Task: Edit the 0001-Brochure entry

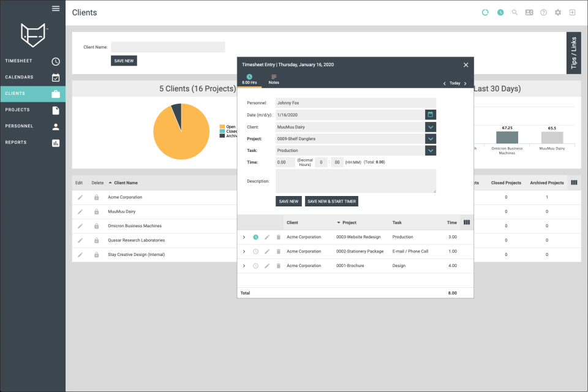Action: point(267,266)
